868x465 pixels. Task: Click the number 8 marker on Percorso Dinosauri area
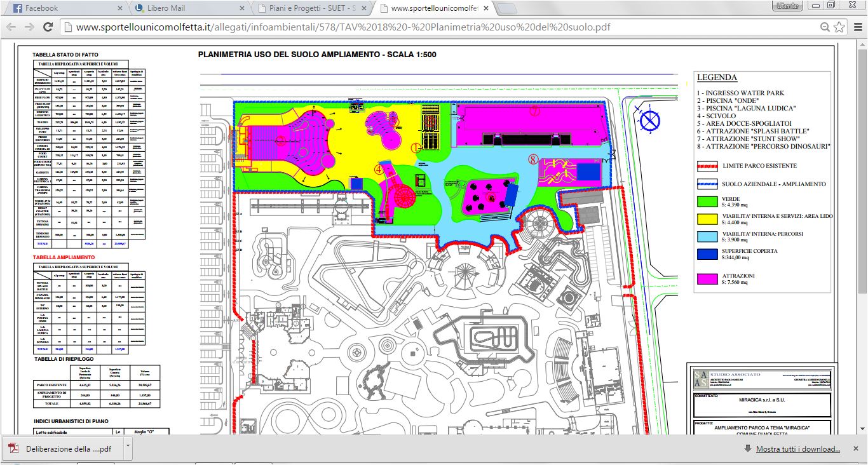point(533,160)
